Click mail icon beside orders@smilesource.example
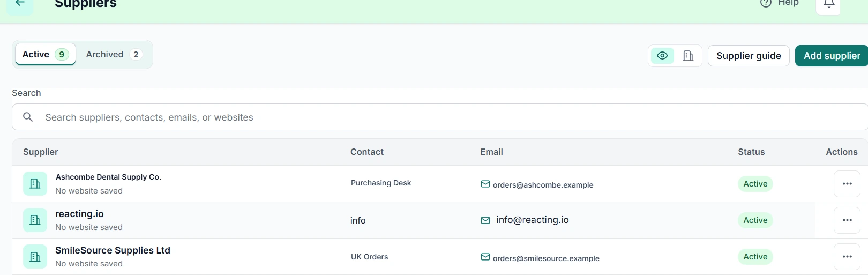 coord(485,257)
